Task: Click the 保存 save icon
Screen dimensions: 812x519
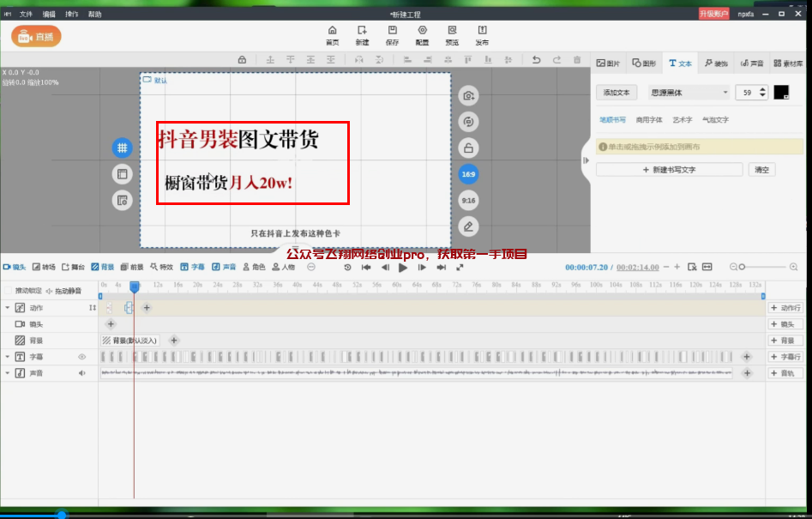Action: tap(392, 31)
